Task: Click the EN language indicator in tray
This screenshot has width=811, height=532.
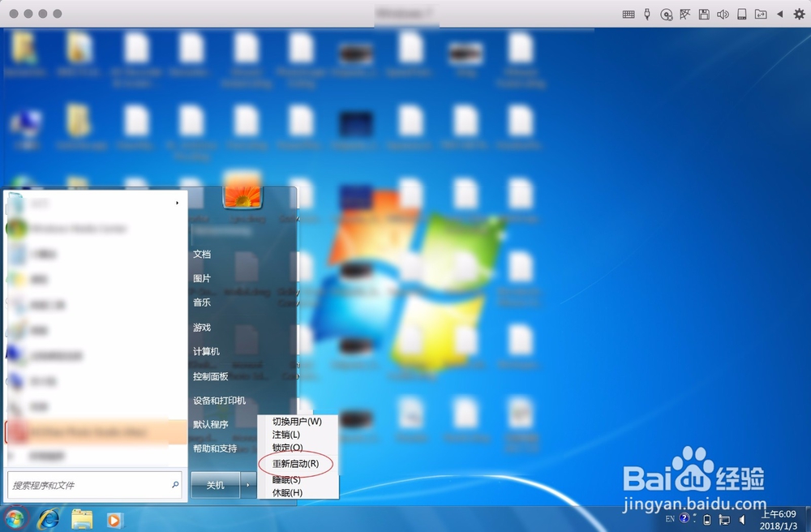Action: point(670,518)
